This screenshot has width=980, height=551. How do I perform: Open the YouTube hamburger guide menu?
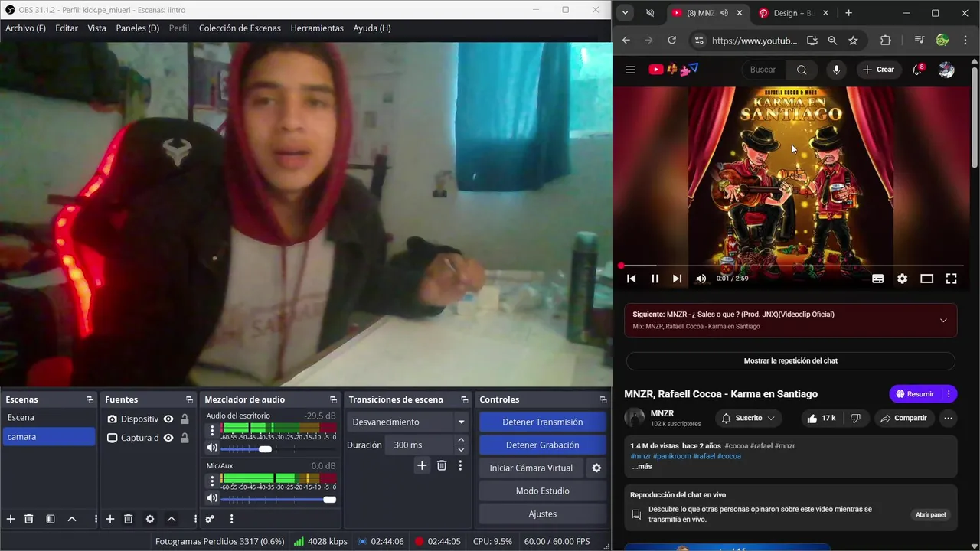630,70
